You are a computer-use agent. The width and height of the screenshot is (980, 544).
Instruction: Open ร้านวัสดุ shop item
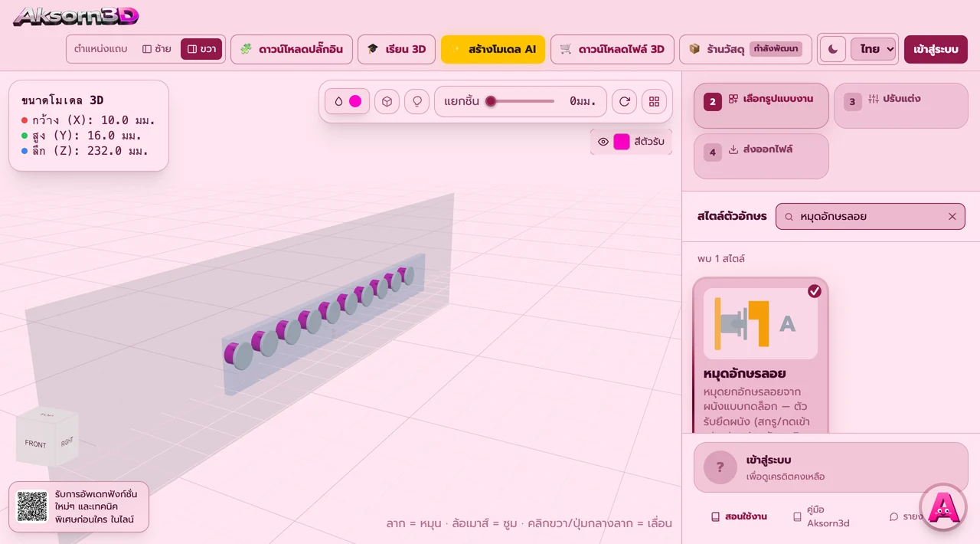[746, 49]
